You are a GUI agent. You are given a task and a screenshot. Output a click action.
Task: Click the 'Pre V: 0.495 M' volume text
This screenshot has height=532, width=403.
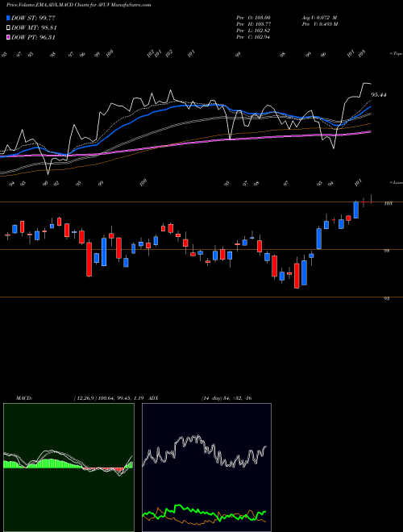(319, 24)
